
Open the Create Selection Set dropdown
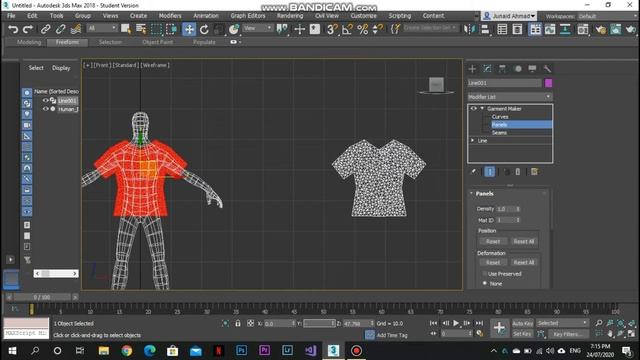[430, 28]
